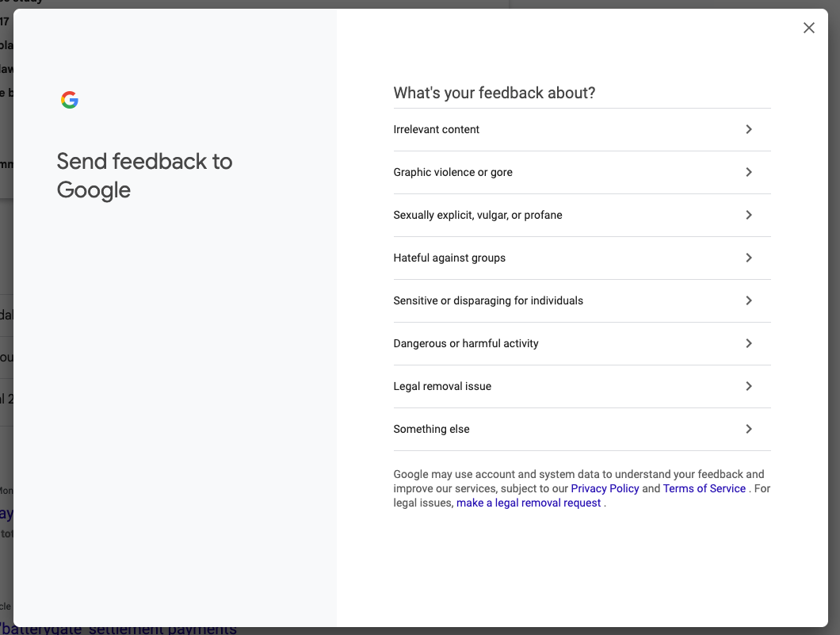Open arrow for Dangerous or harmful activity
The image size is (840, 635).
coord(748,343)
